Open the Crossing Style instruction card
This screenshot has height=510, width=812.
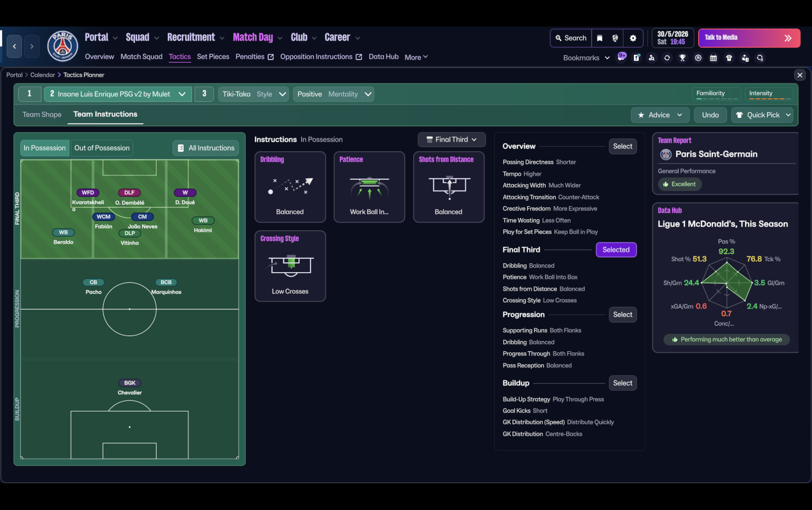tap(290, 266)
